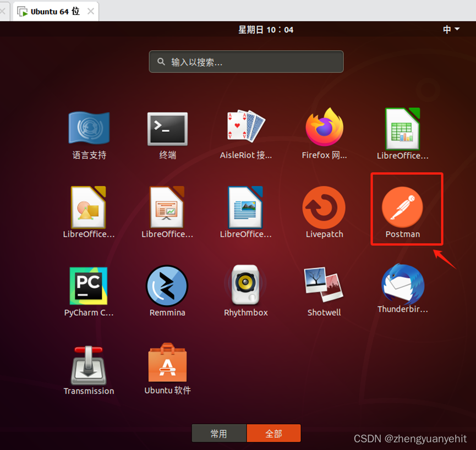The width and height of the screenshot is (476, 450).
Task: Select the Ubuntu 64 位 virtual machine tab
Action: click(x=55, y=12)
